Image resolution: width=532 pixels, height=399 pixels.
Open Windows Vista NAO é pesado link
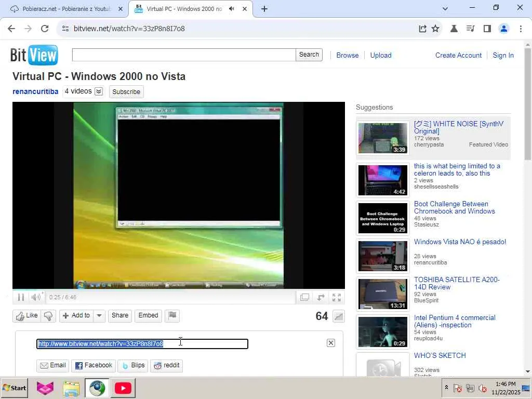[460, 242]
